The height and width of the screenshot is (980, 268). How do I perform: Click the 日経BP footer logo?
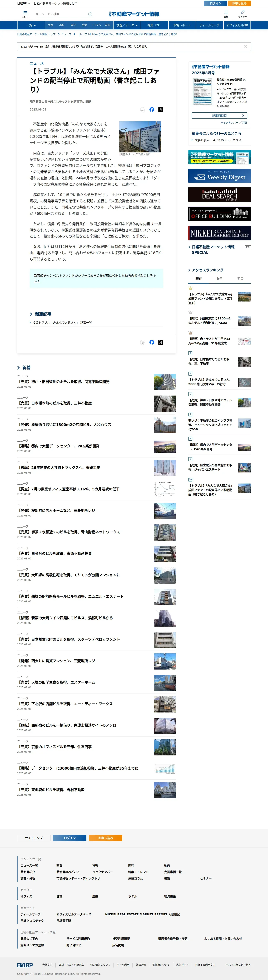[x=25, y=965]
